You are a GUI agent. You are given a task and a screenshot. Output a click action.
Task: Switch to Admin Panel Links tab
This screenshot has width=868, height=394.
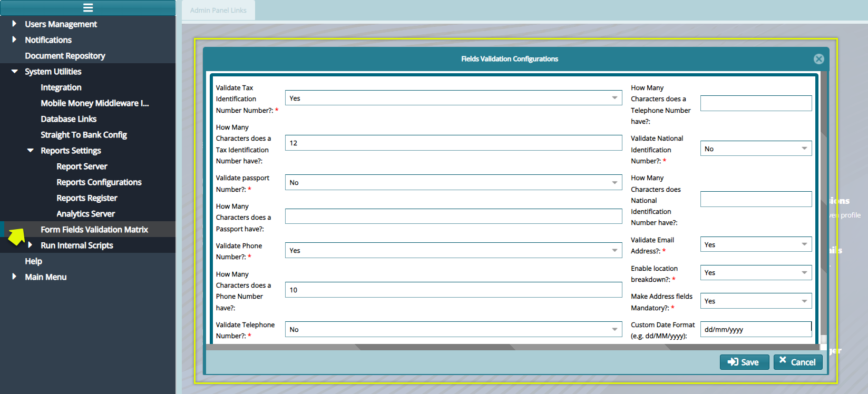pyautogui.click(x=218, y=10)
